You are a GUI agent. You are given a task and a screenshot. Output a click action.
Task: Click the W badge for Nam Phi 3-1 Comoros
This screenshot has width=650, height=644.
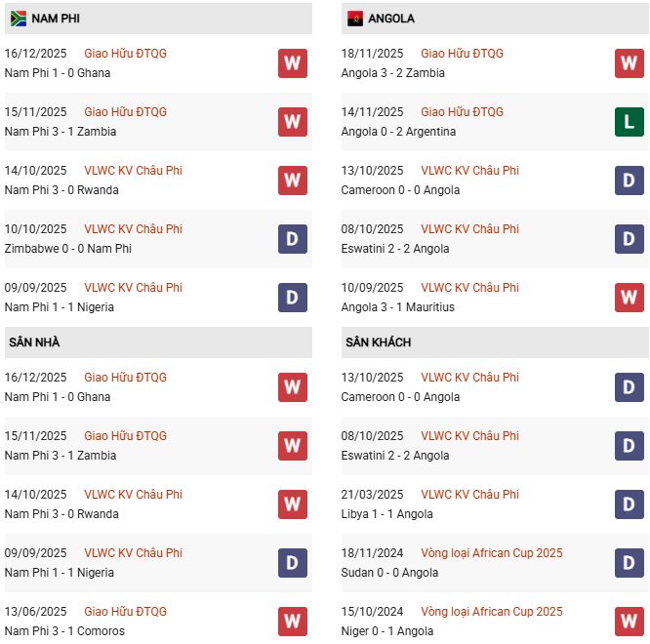[x=293, y=622]
